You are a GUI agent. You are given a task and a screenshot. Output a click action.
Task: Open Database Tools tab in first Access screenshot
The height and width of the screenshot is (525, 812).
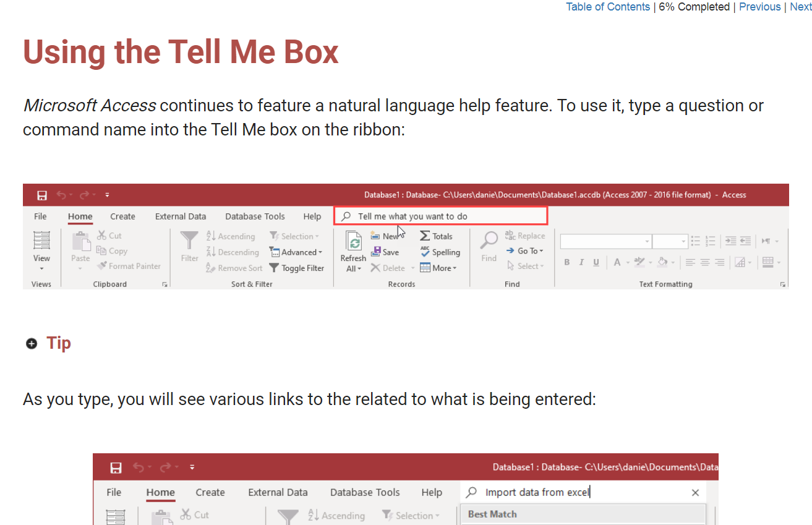click(x=255, y=216)
